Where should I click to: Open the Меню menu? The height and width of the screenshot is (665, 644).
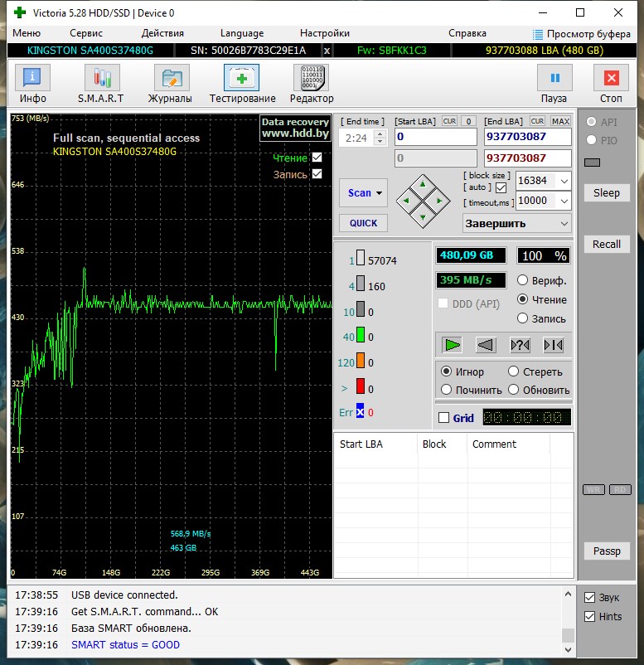27,33
